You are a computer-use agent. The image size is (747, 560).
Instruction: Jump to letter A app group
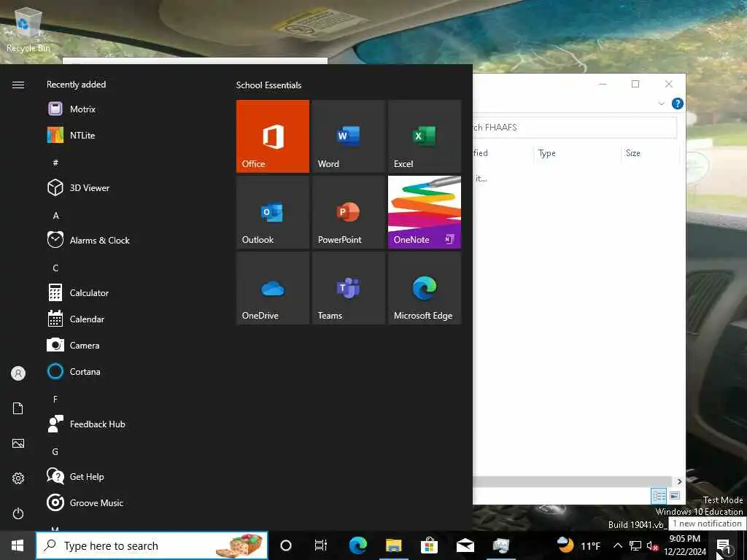(x=55, y=216)
